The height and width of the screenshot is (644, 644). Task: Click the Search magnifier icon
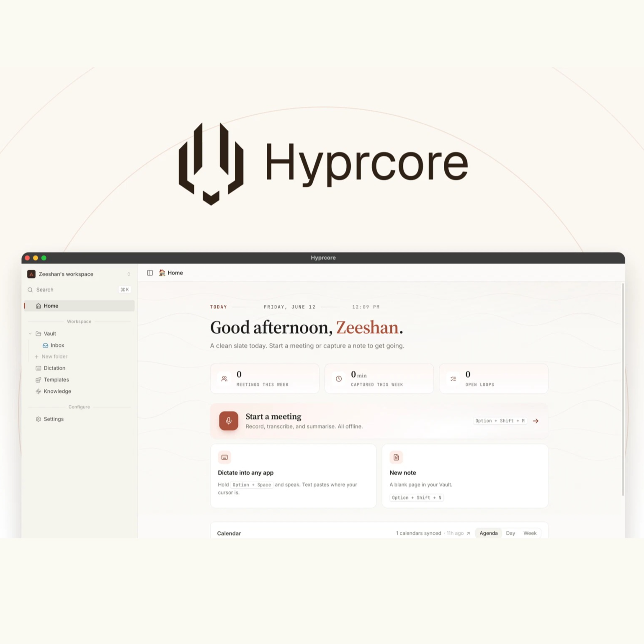click(30, 290)
